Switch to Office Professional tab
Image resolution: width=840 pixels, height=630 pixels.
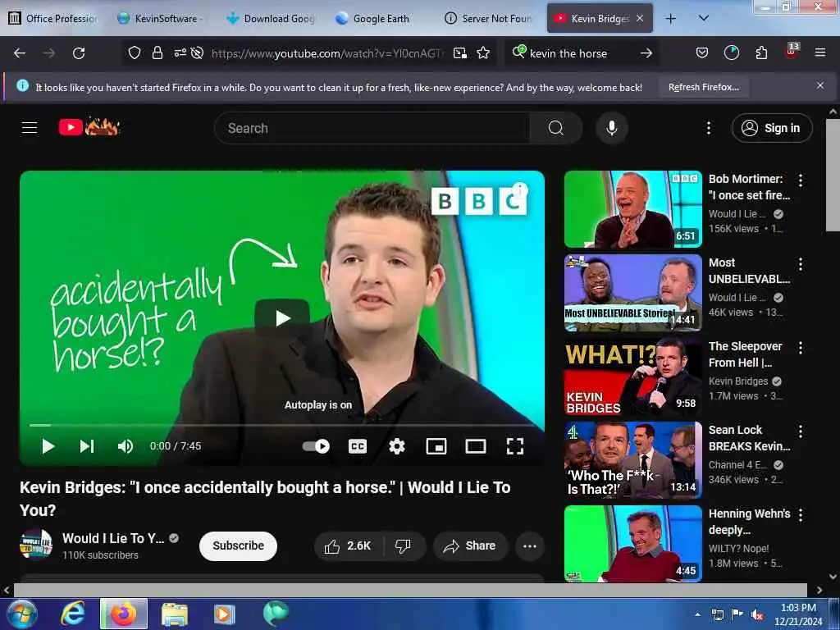(53, 19)
